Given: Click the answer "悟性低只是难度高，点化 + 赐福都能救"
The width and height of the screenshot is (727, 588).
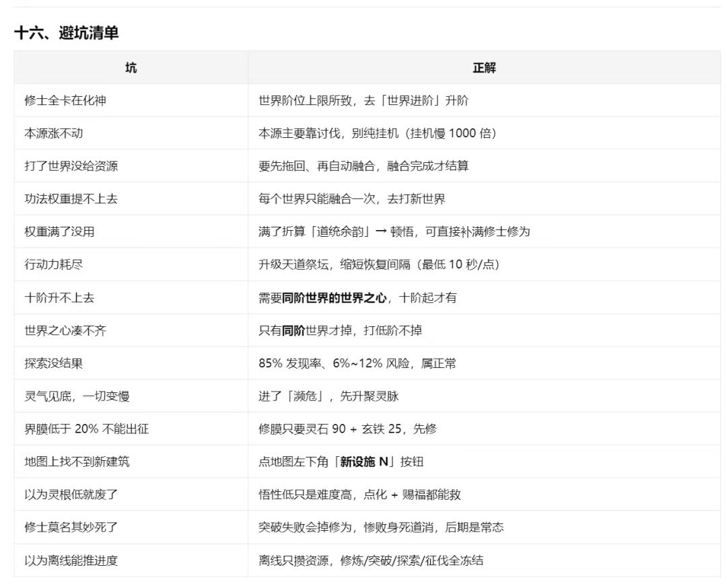Looking at the screenshot, I should (359, 494).
